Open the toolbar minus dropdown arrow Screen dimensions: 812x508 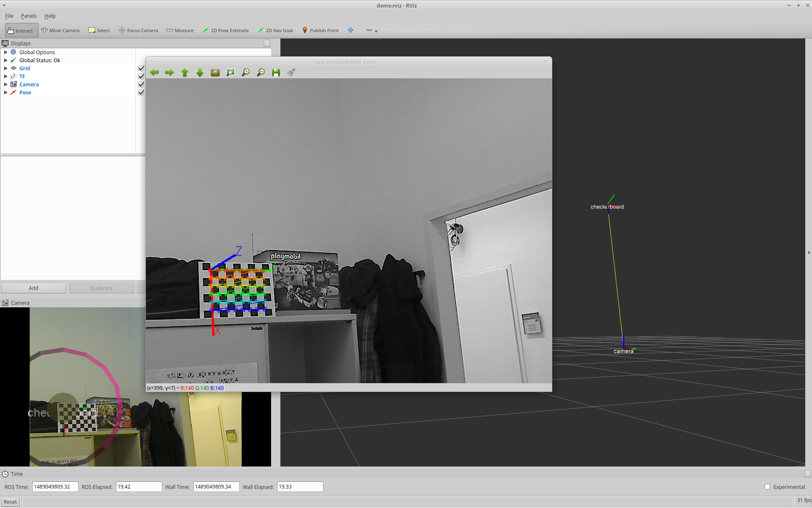click(376, 31)
